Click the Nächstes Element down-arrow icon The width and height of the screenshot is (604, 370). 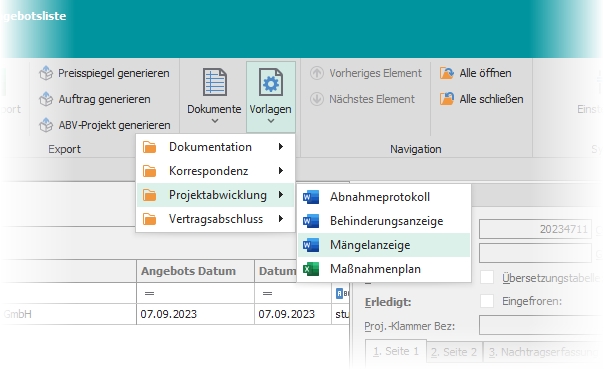(x=317, y=99)
